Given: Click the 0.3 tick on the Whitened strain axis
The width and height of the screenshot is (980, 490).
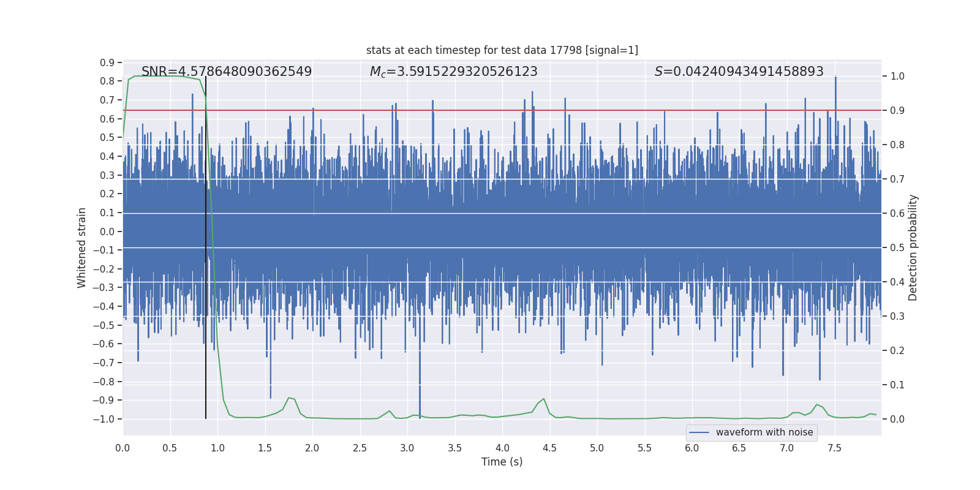Looking at the screenshot, I should click(x=107, y=175).
